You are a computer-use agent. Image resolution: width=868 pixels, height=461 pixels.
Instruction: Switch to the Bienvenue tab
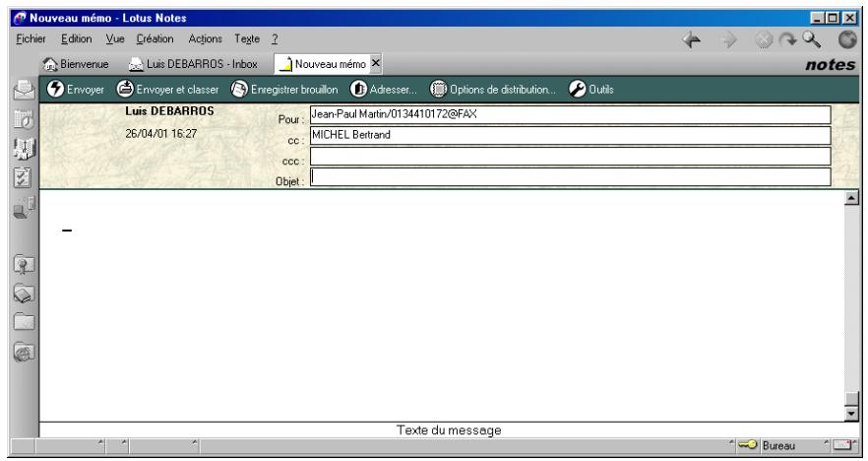point(77,64)
